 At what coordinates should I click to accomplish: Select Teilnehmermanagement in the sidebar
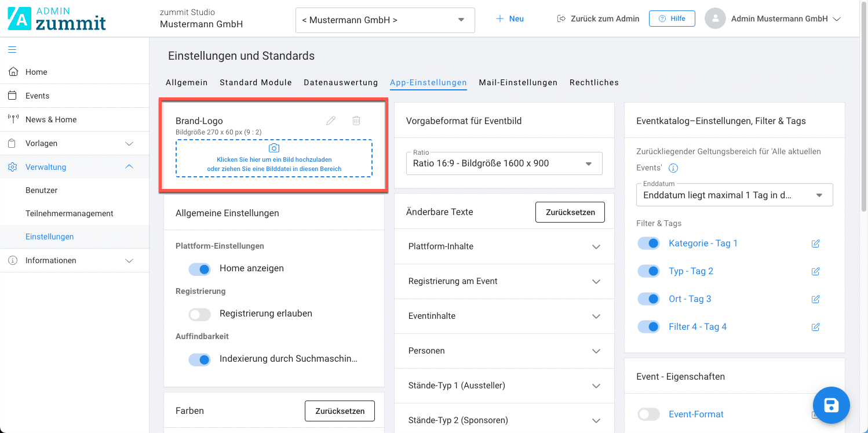[70, 213]
